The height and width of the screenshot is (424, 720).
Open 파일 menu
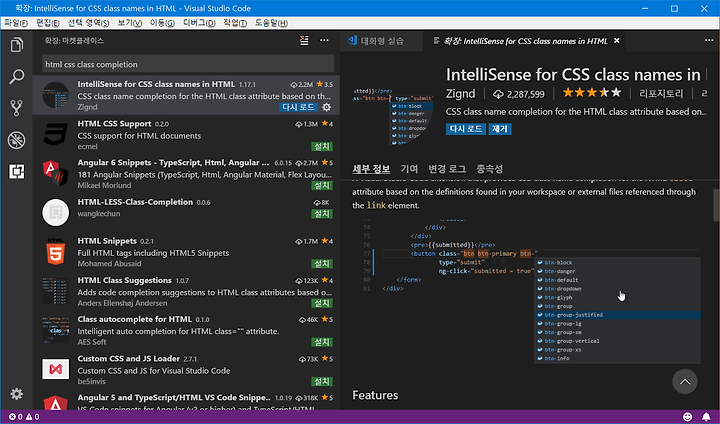16,23
